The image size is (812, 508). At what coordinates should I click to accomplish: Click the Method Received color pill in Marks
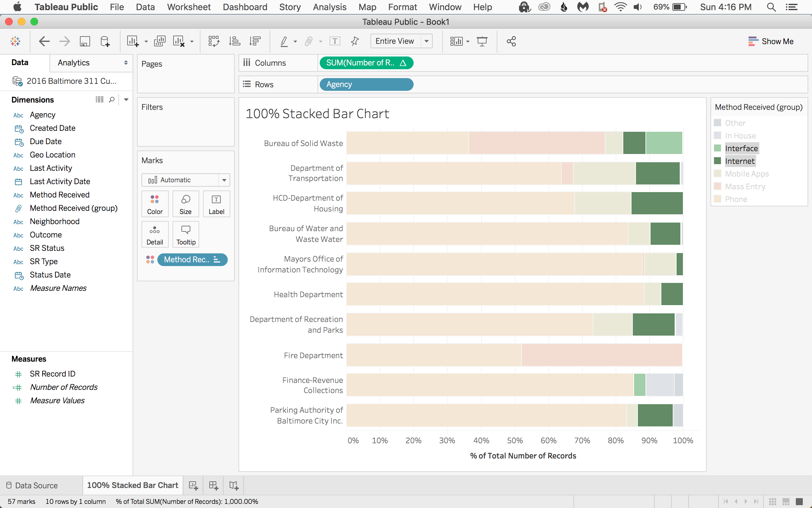[x=192, y=260]
